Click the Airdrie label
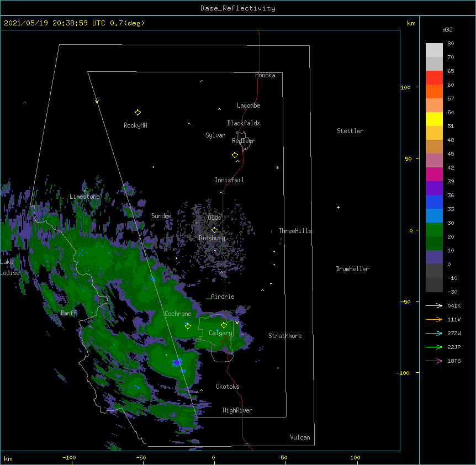This screenshot has width=476, height=465. click(223, 297)
